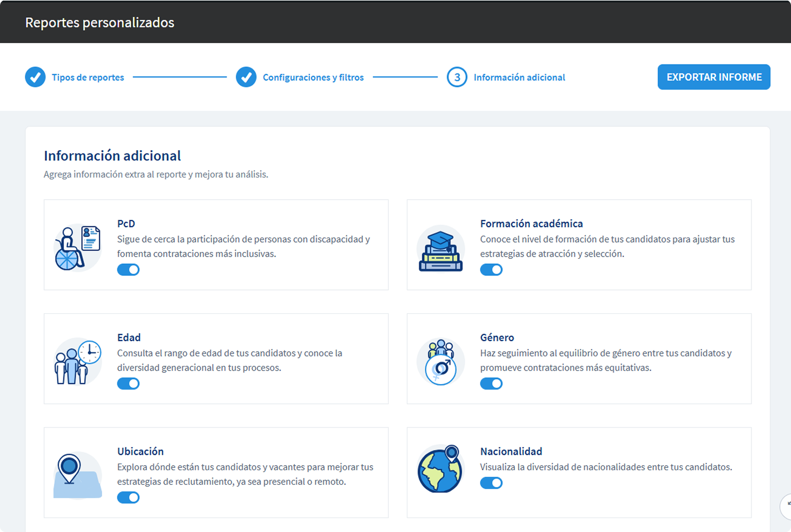
Task: Click the Ubicación map pin icon
Action: [x=77, y=475]
